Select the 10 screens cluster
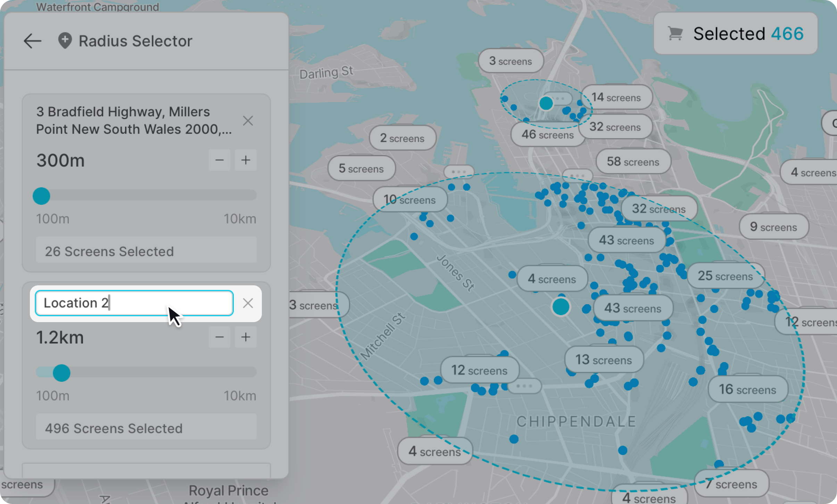837x504 pixels. [x=410, y=200]
